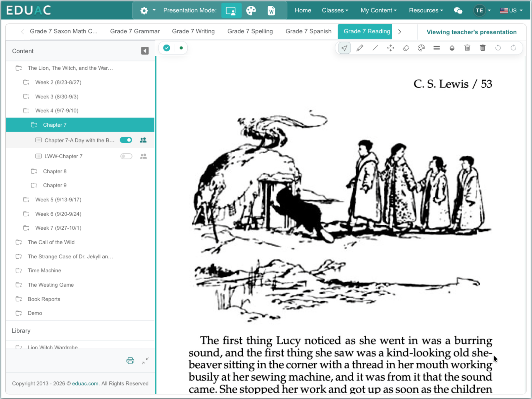The height and width of the screenshot is (399, 532).
Task: Activate the screen presentation mode icon
Action: 231,11
